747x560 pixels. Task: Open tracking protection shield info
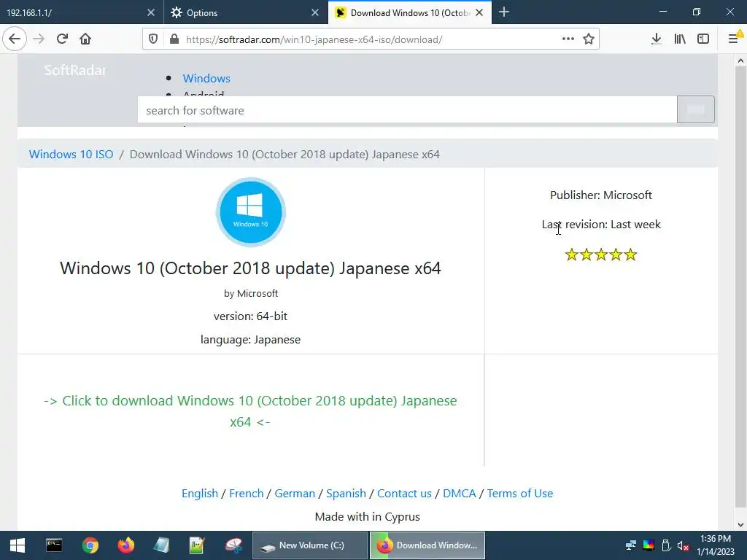pos(153,39)
